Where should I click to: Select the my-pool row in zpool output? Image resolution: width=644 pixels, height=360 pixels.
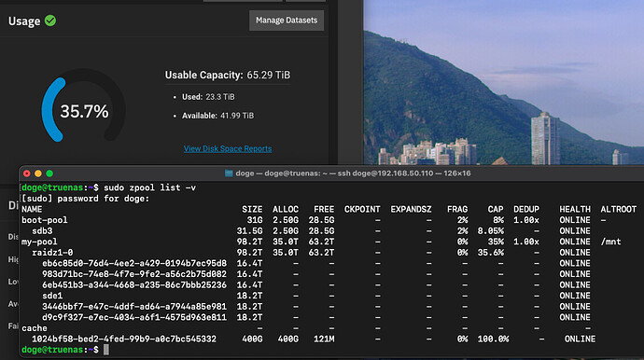tap(321, 242)
